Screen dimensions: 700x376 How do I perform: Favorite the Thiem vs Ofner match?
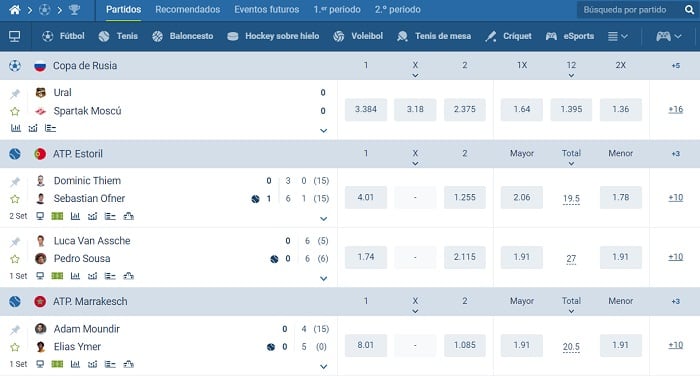point(15,199)
